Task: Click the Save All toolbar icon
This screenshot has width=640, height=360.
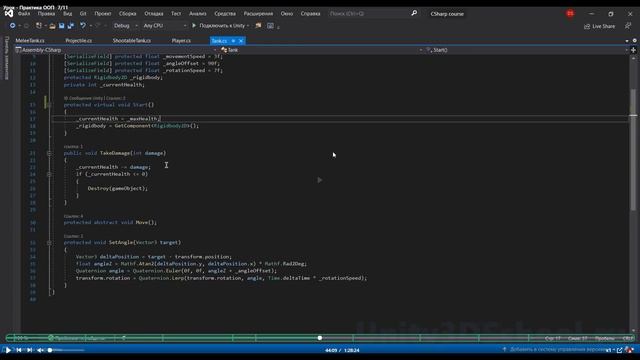Action: [71, 26]
